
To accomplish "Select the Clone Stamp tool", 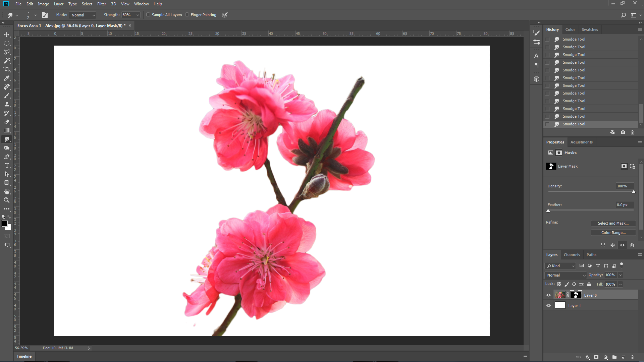I will [7, 104].
